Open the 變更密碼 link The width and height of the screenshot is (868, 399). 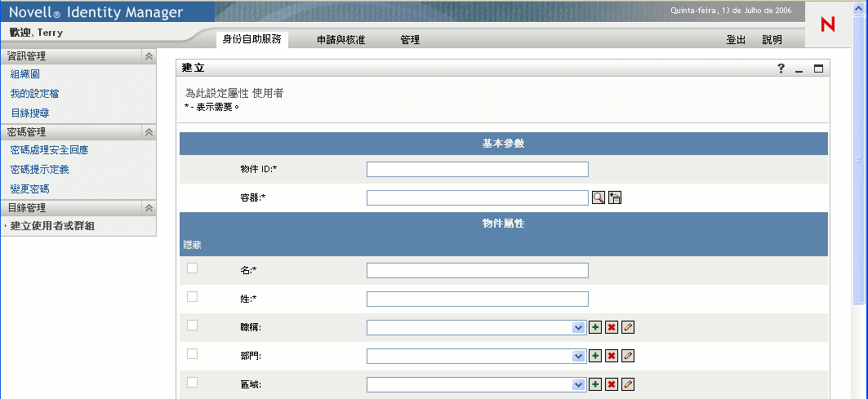(30, 188)
